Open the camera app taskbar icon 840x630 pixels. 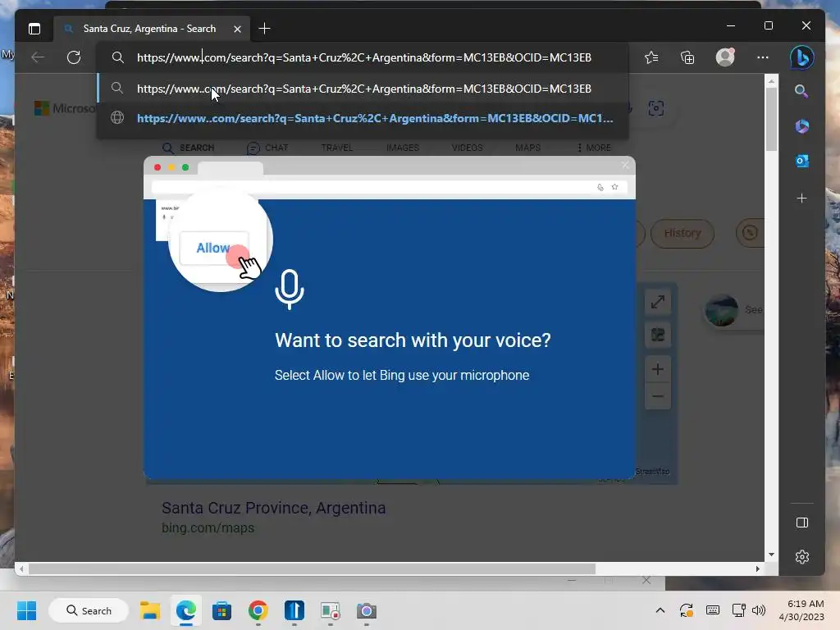[x=367, y=610]
